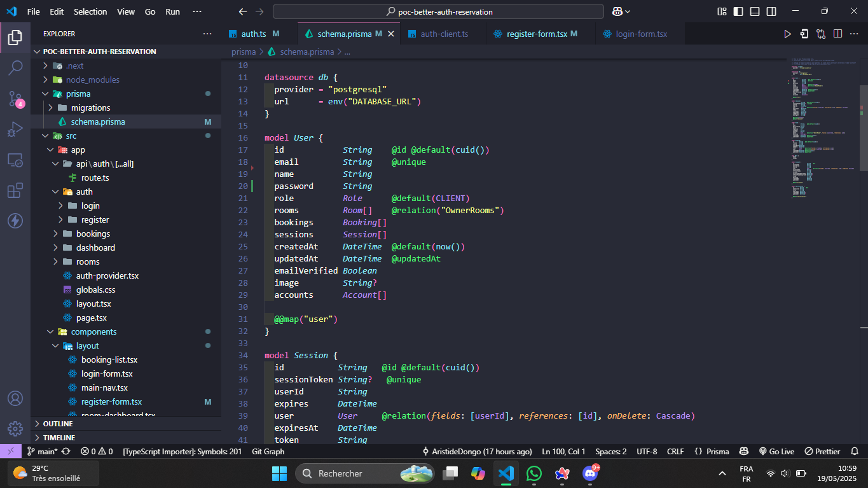Click Prettier in the status bar
Viewport: 868px width, 488px height.
click(x=822, y=451)
